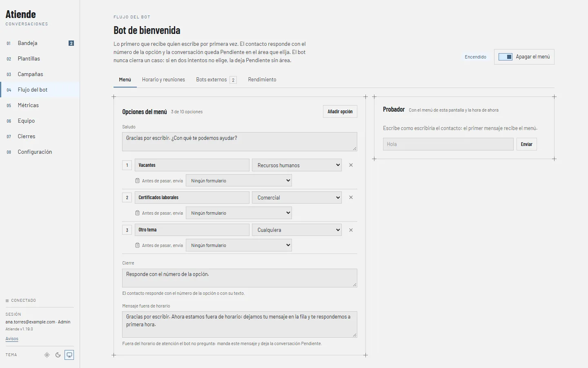Click the Bots externos count badge

click(x=233, y=80)
